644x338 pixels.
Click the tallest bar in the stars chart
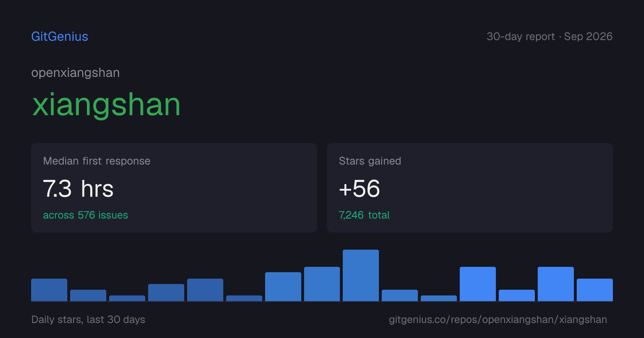(361, 275)
